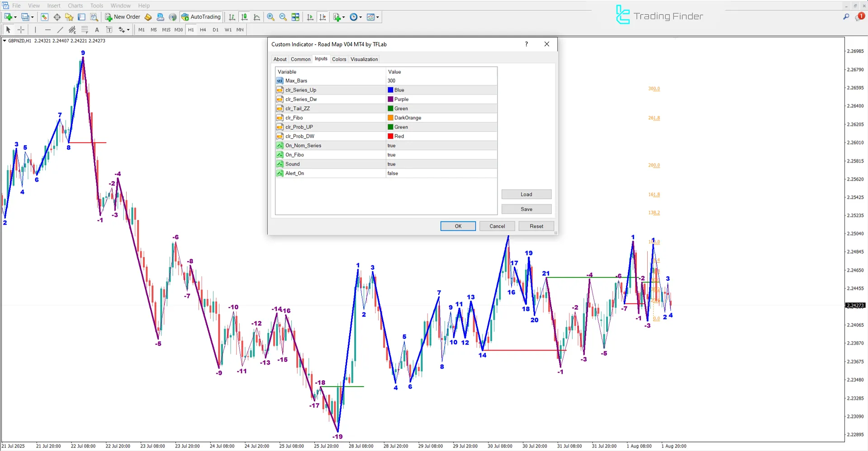Image resolution: width=868 pixels, height=451 pixels.
Task: Set Alert_On to true
Action: 393,173
